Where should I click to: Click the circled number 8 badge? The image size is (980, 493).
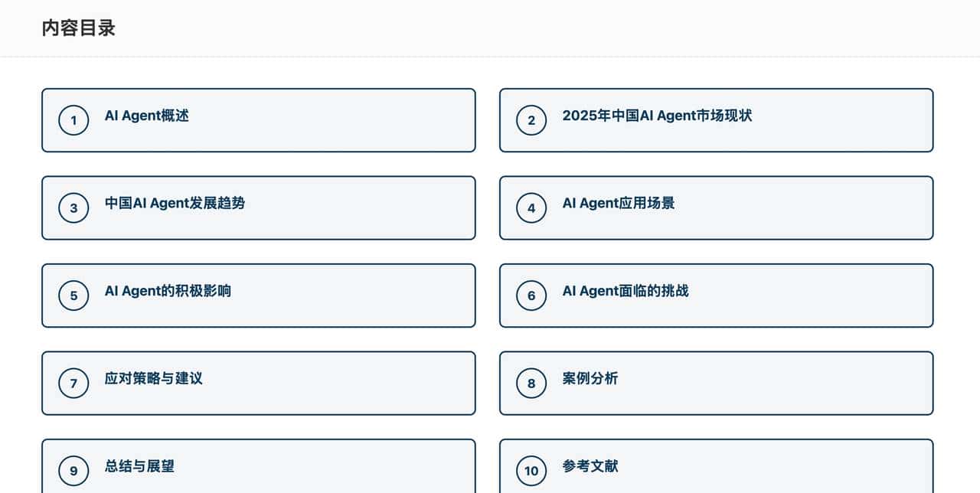[531, 383]
